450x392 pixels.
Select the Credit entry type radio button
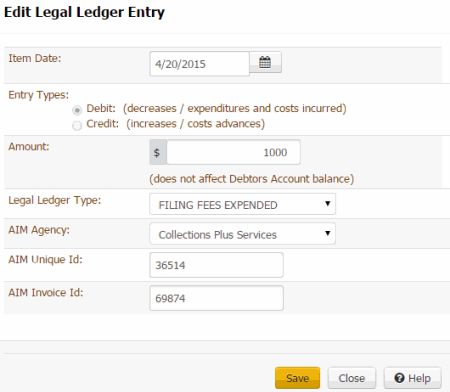[x=77, y=125]
